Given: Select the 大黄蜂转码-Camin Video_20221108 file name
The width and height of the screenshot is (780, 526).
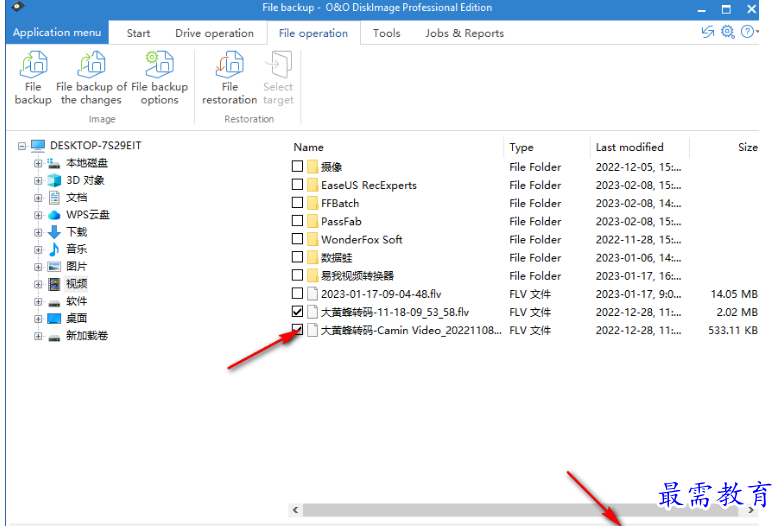Looking at the screenshot, I should (411, 330).
